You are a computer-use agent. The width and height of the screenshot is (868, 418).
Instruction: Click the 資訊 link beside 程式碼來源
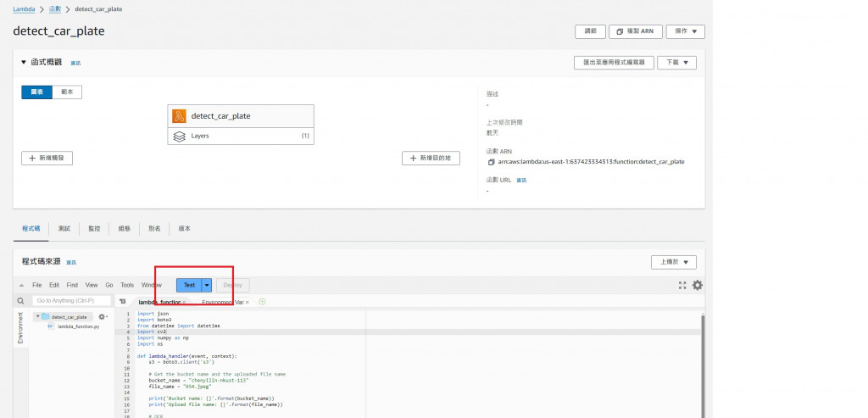coord(71,263)
